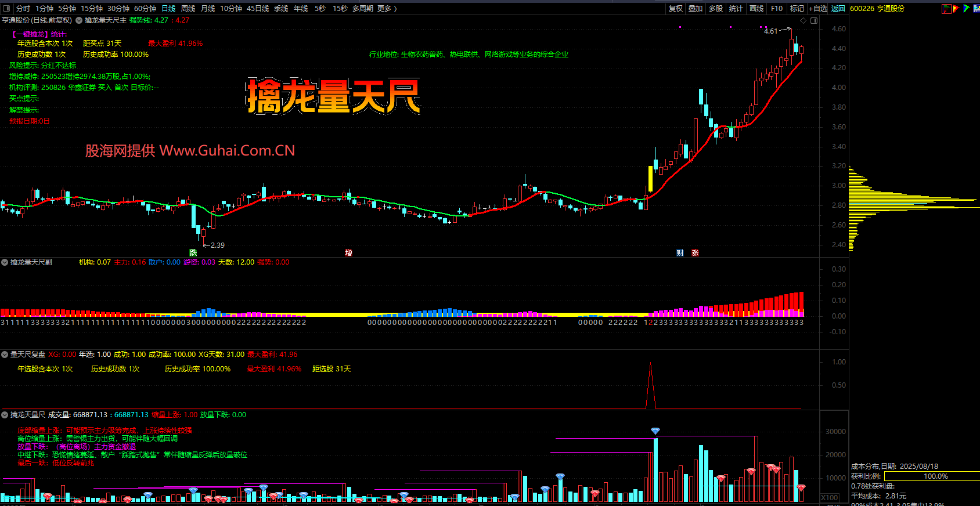Select the 10分钟 period tab
This screenshot has height=506, width=980.
(x=231, y=9)
